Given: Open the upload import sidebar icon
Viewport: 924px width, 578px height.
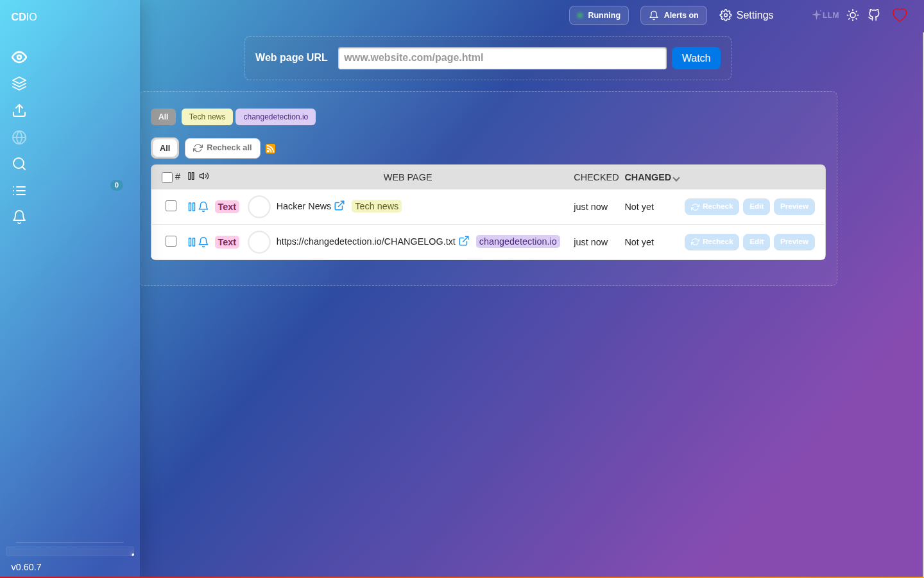Looking at the screenshot, I should point(19,110).
